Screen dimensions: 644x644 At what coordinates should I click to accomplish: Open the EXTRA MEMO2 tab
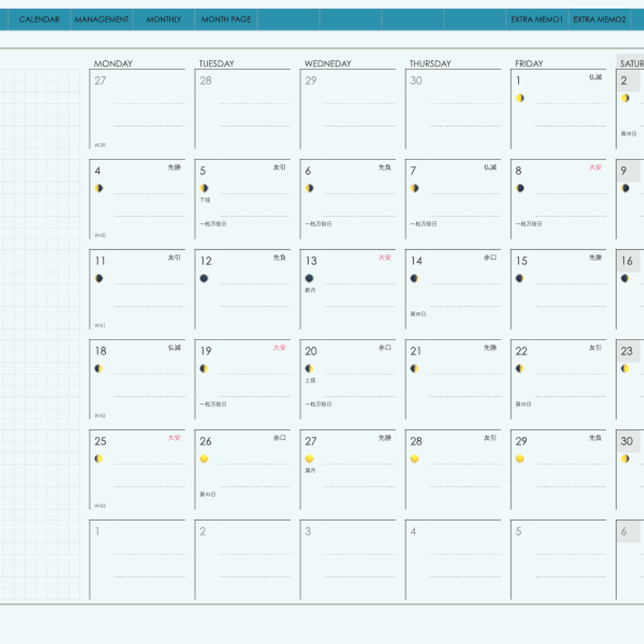(599, 20)
